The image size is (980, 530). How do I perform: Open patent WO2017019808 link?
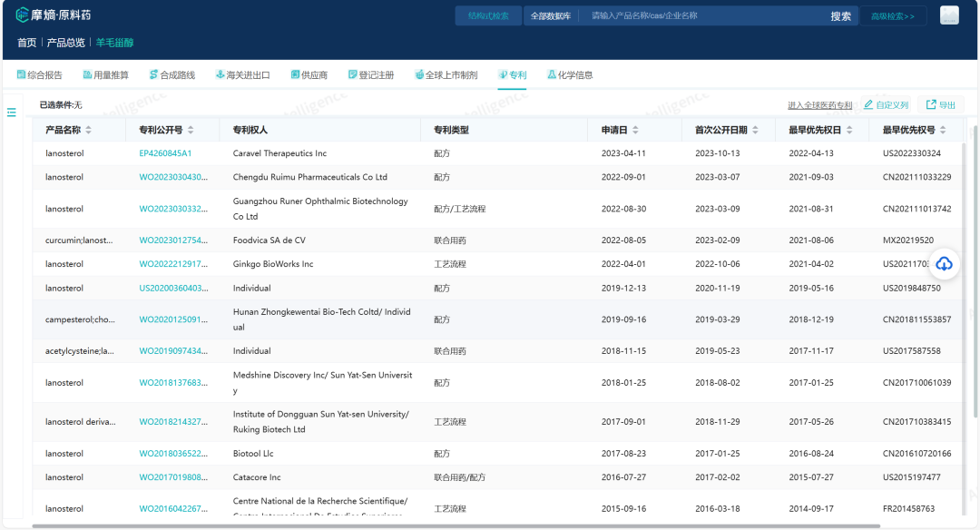coord(173,476)
